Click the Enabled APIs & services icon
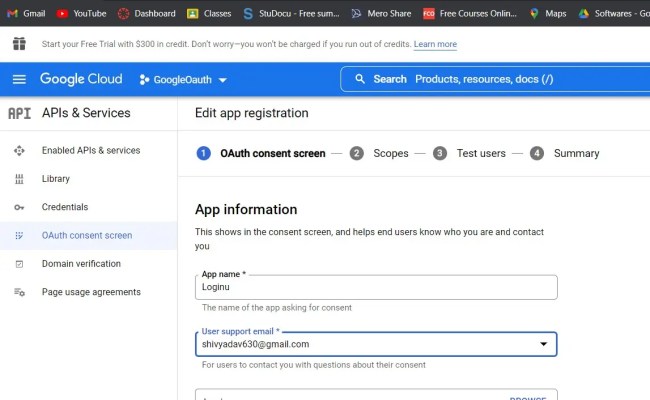The width and height of the screenshot is (650, 400). pyautogui.click(x=19, y=150)
